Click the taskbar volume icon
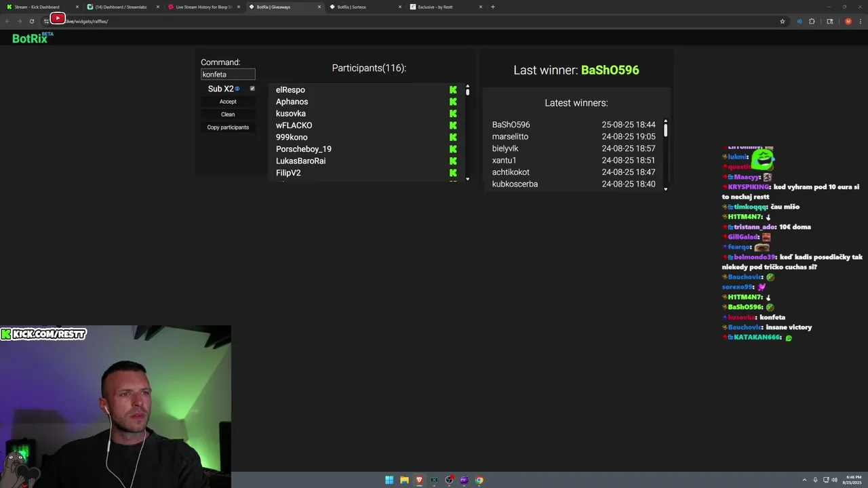Image resolution: width=868 pixels, height=488 pixels. [x=834, y=480]
